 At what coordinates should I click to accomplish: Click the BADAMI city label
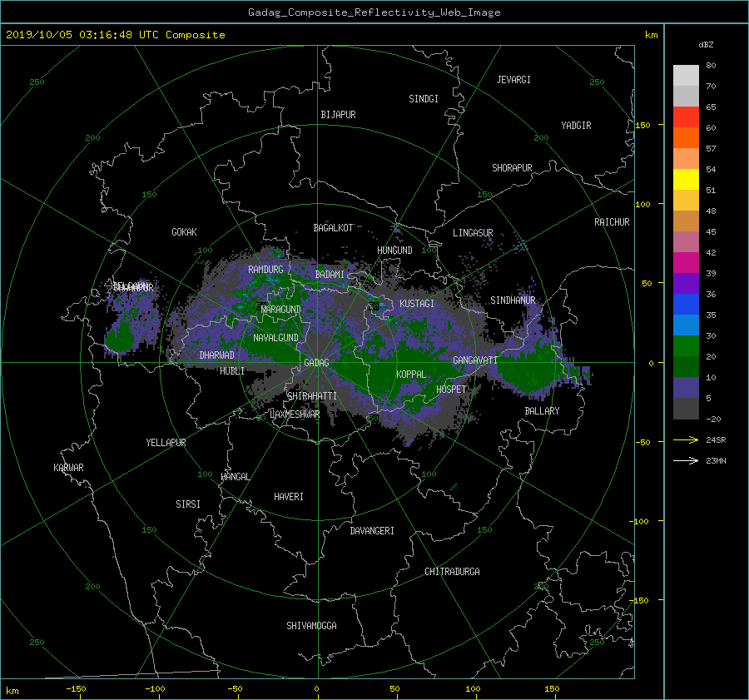[330, 275]
